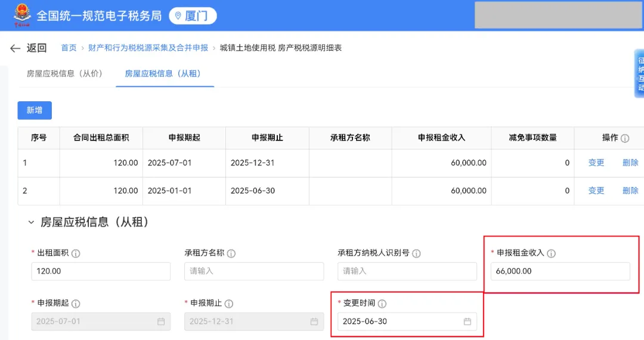This screenshot has height=340, width=644.
Task: Click info icon next to 承租方纳税人识别号
Action: coord(416,253)
